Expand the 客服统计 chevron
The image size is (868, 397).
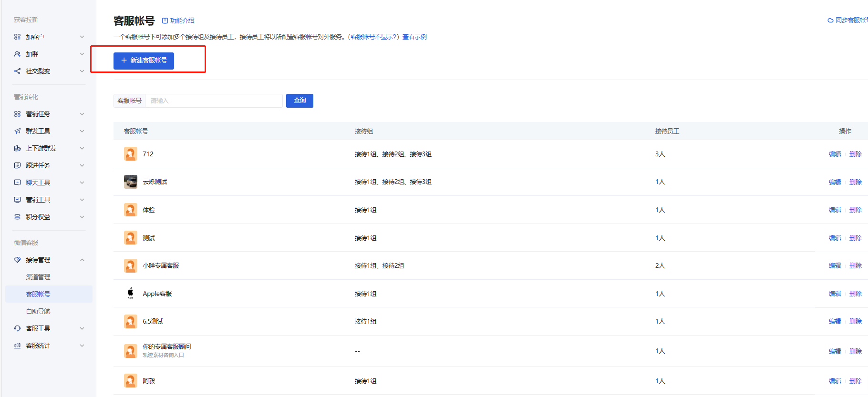(82, 346)
